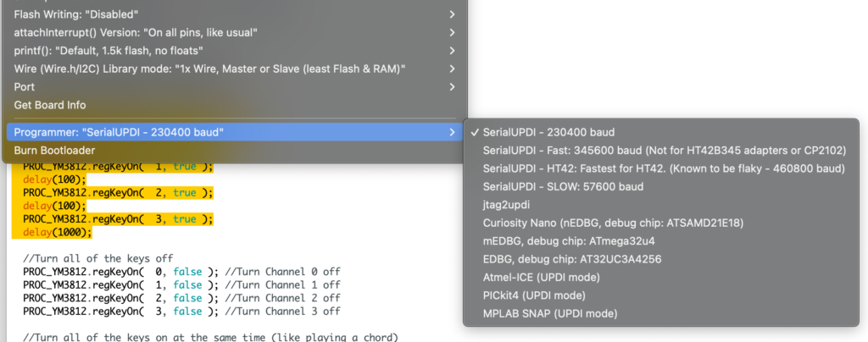Open Wire Library mode submenu
The height and width of the screenshot is (342, 868).
pos(235,69)
